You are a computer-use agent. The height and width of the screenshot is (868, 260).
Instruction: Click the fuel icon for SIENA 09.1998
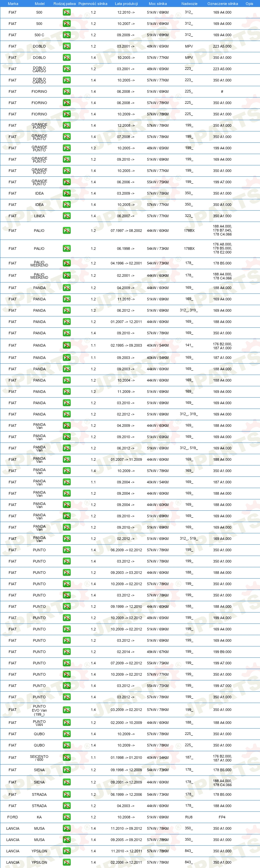[67, 770]
